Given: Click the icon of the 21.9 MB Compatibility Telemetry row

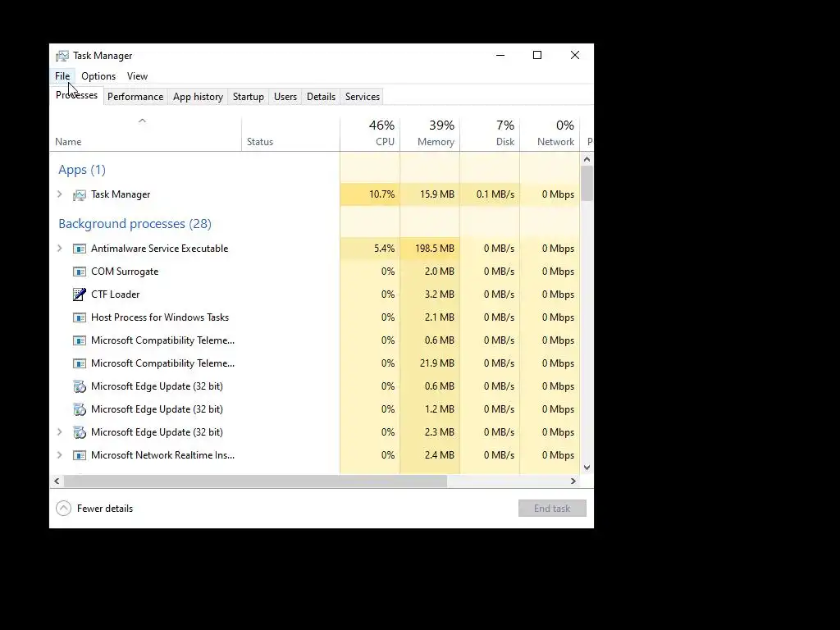Looking at the screenshot, I should coord(80,363).
